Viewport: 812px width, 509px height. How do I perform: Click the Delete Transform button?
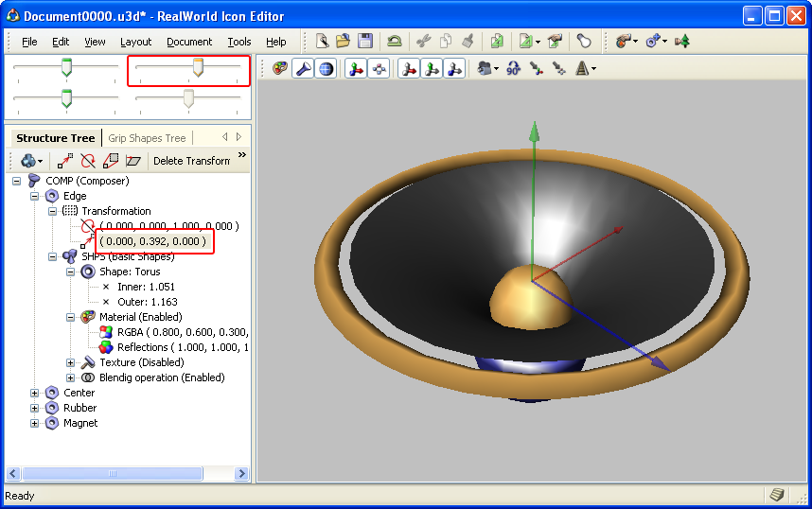coord(191,161)
